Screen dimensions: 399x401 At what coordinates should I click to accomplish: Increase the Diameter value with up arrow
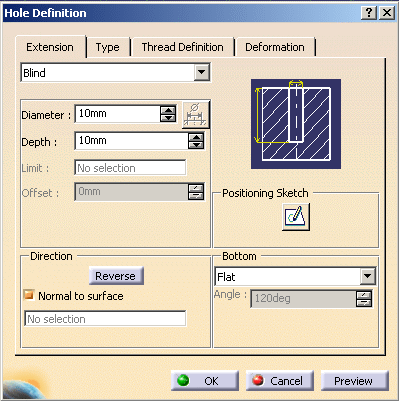click(x=168, y=111)
